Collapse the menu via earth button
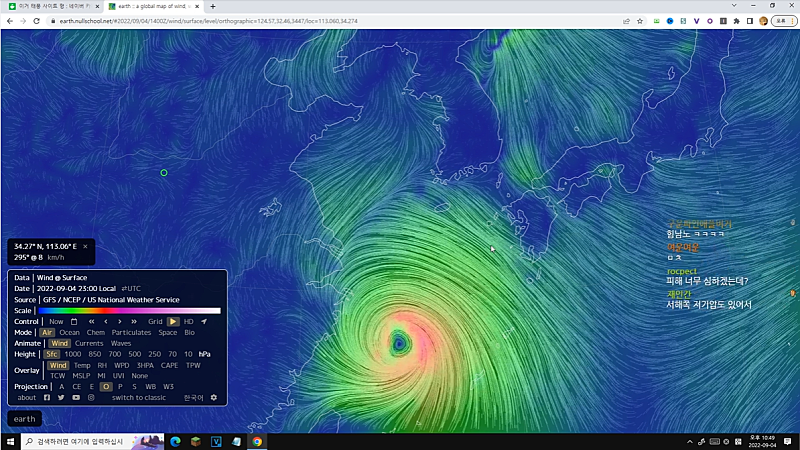The width and height of the screenshot is (800, 450). click(24, 419)
